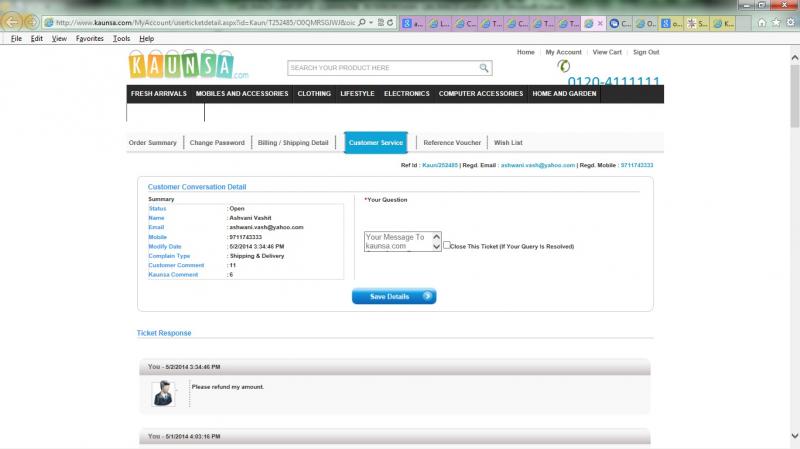Click the Home link at the top
The image size is (800, 449).
[x=526, y=52]
